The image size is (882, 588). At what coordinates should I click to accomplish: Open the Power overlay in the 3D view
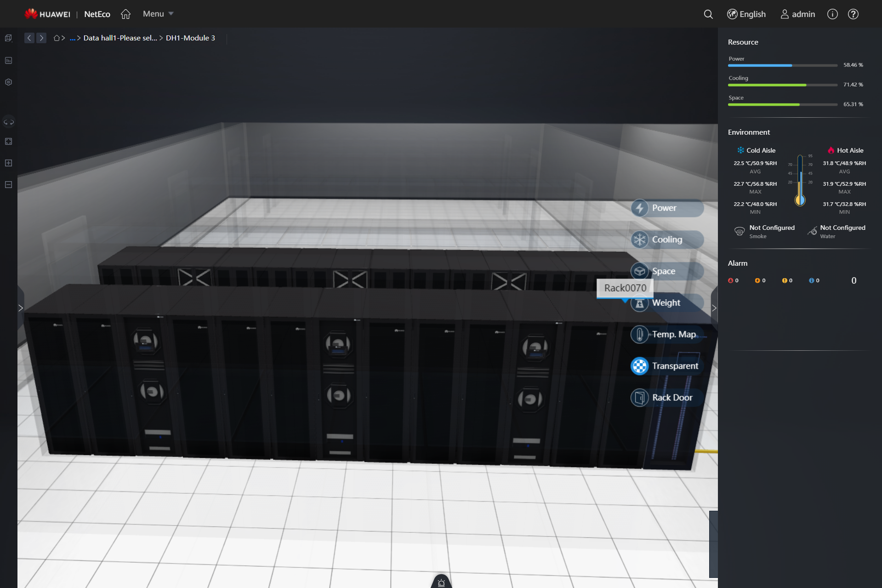click(666, 208)
